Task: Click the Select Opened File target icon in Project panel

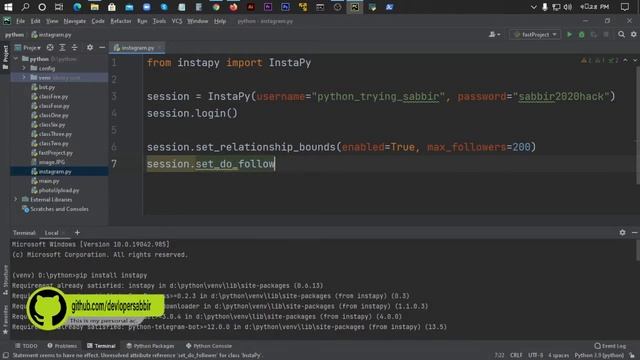Action: (x=50, y=48)
